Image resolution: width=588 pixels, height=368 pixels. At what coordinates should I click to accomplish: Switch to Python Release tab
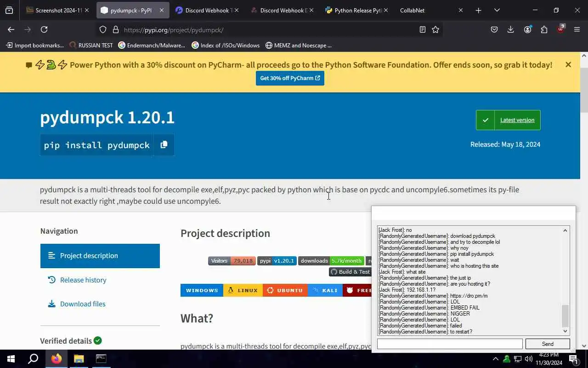click(x=356, y=10)
